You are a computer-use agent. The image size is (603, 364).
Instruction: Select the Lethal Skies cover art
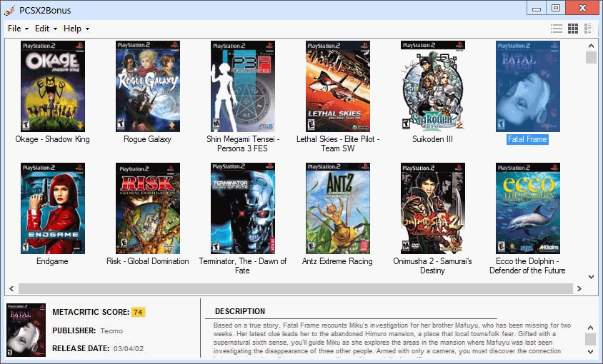(x=338, y=86)
